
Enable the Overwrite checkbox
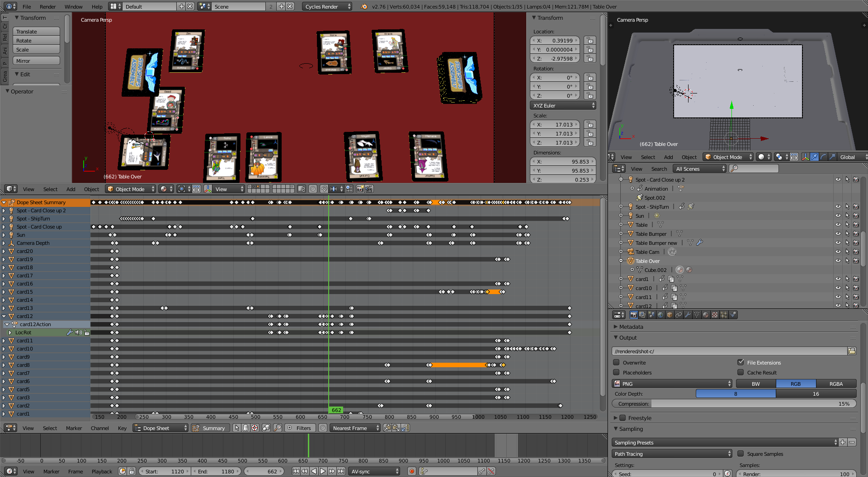(x=616, y=362)
